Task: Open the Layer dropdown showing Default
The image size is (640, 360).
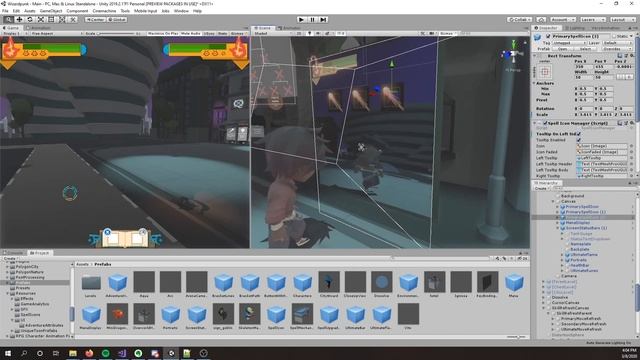Action: pyautogui.click(x=616, y=43)
